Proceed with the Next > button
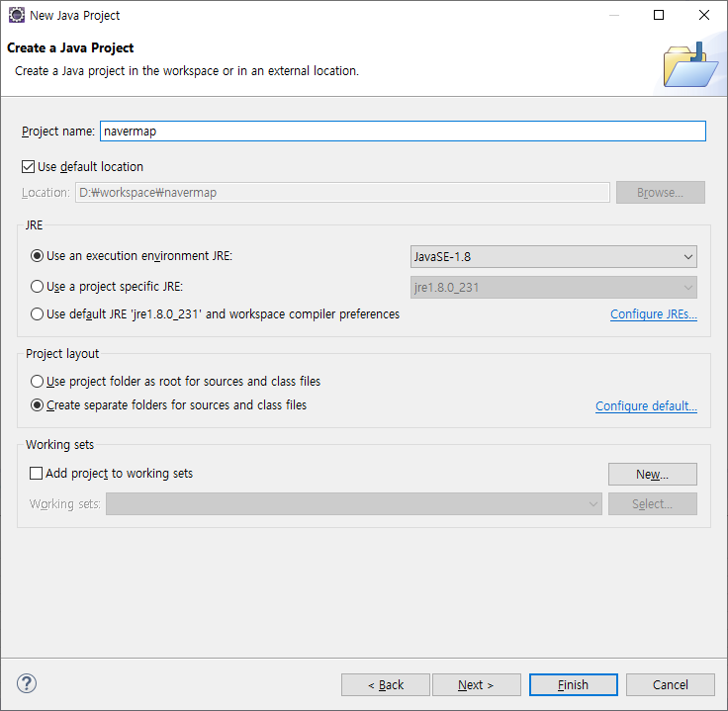This screenshot has width=728, height=711. pyautogui.click(x=477, y=684)
